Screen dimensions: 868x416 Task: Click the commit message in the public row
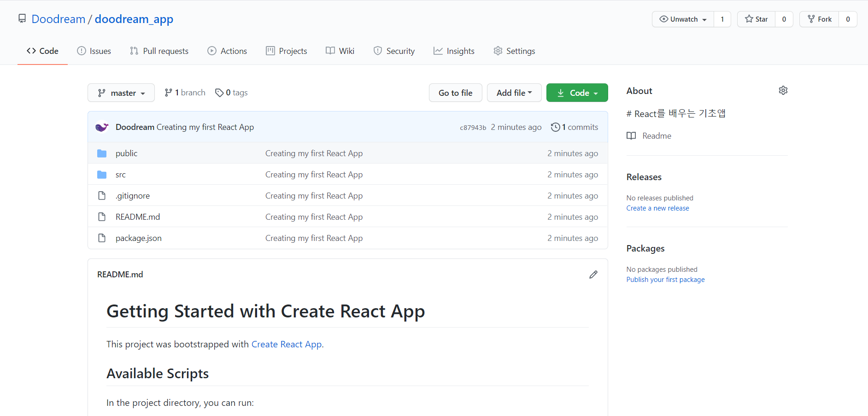314,153
